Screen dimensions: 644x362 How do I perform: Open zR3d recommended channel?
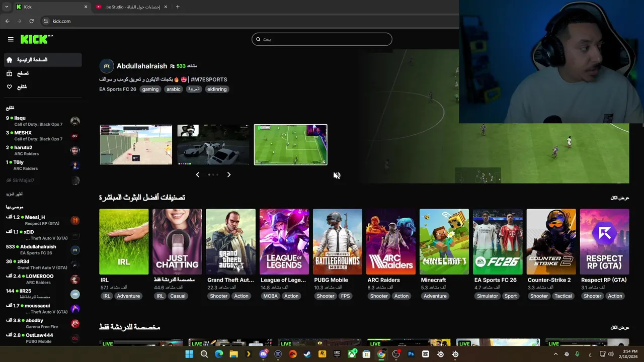coord(42,264)
